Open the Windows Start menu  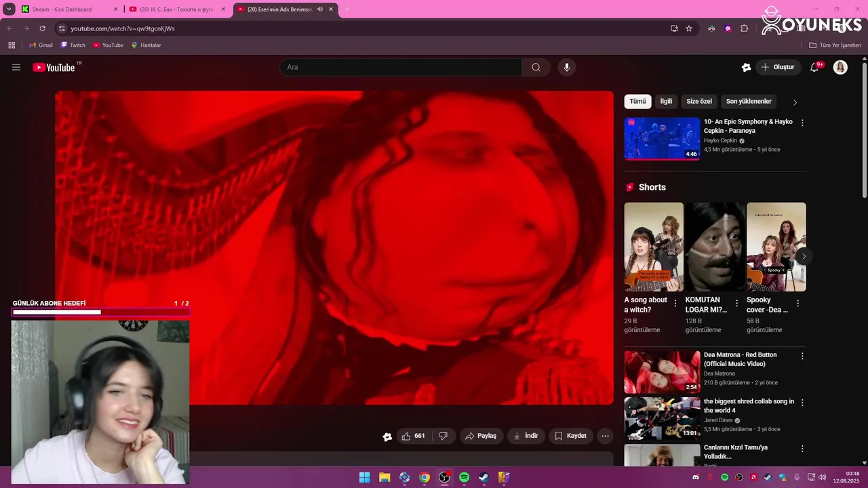click(364, 477)
